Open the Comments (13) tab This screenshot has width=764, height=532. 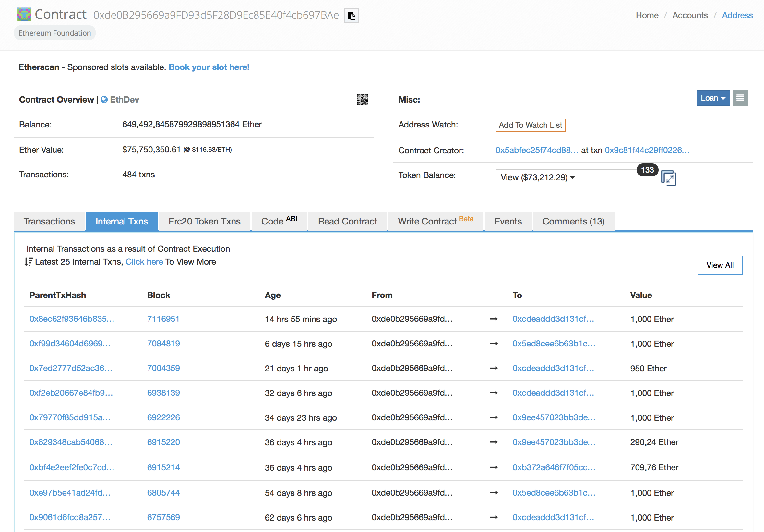[573, 221]
